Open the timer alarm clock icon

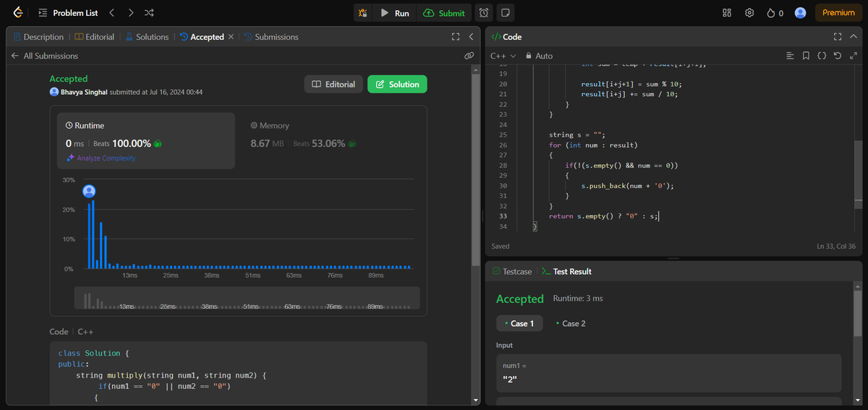(484, 13)
